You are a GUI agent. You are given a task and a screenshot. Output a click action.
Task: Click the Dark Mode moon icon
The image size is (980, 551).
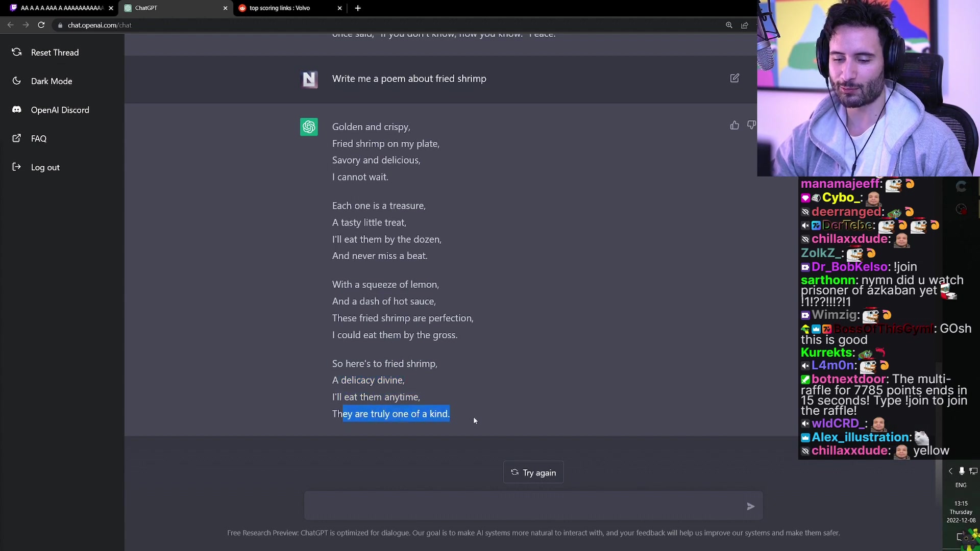pyautogui.click(x=16, y=81)
